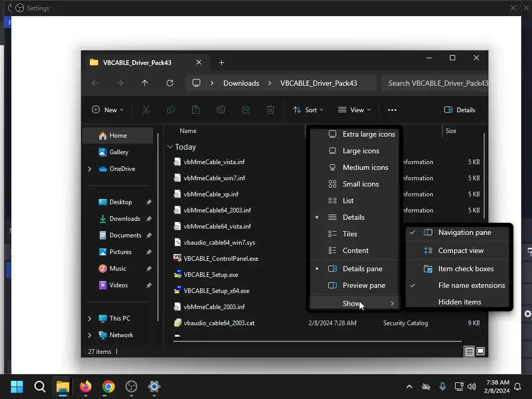Click the Cut scissors icon in toolbar
Image resolution: width=532 pixels, height=399 pixels.
tap(145, 110)
